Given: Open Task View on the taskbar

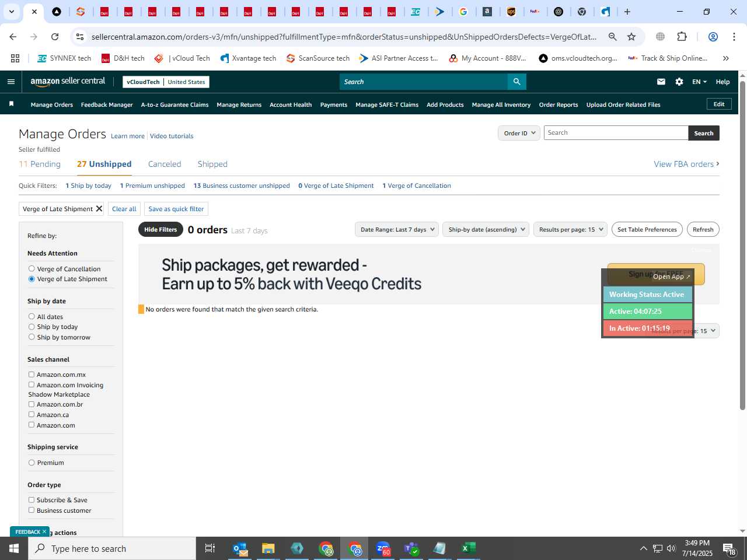Looking at the screenshot, I should click(x=210, y=548).
